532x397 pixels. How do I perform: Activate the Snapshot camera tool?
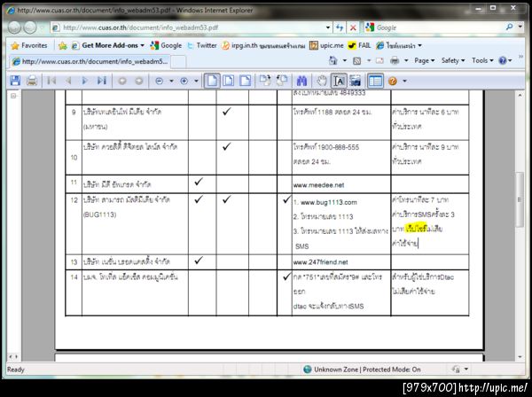[356, 81]
